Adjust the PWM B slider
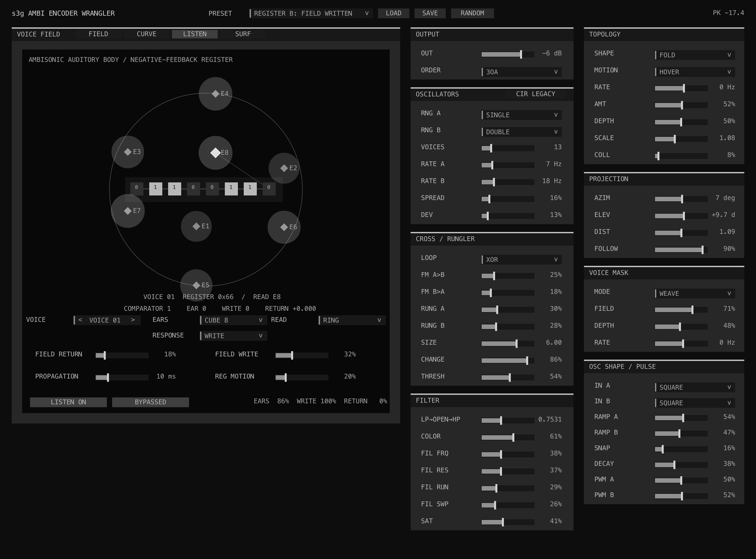 pyautogui.click(x=681, y=496)
